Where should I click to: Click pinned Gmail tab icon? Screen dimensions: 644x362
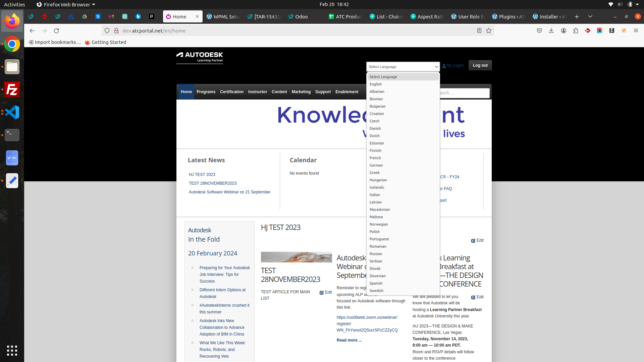coord(111,16)
